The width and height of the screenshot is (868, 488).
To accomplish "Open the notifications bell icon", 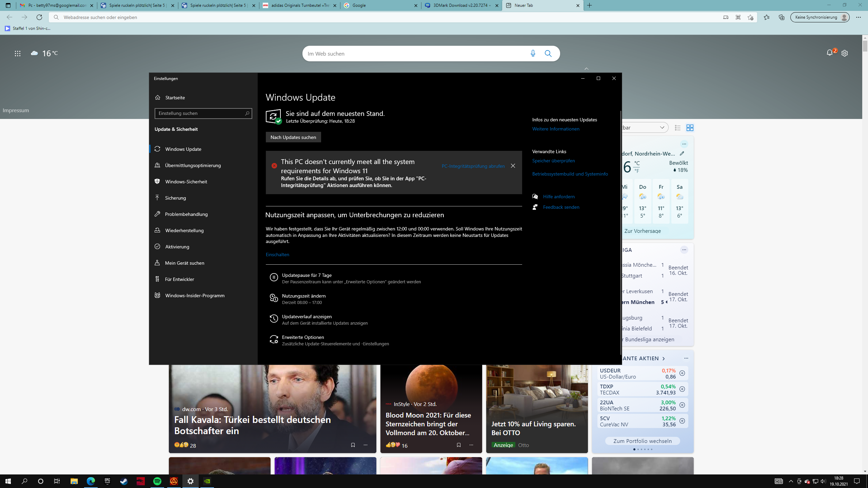I will (x=829, y=53).
